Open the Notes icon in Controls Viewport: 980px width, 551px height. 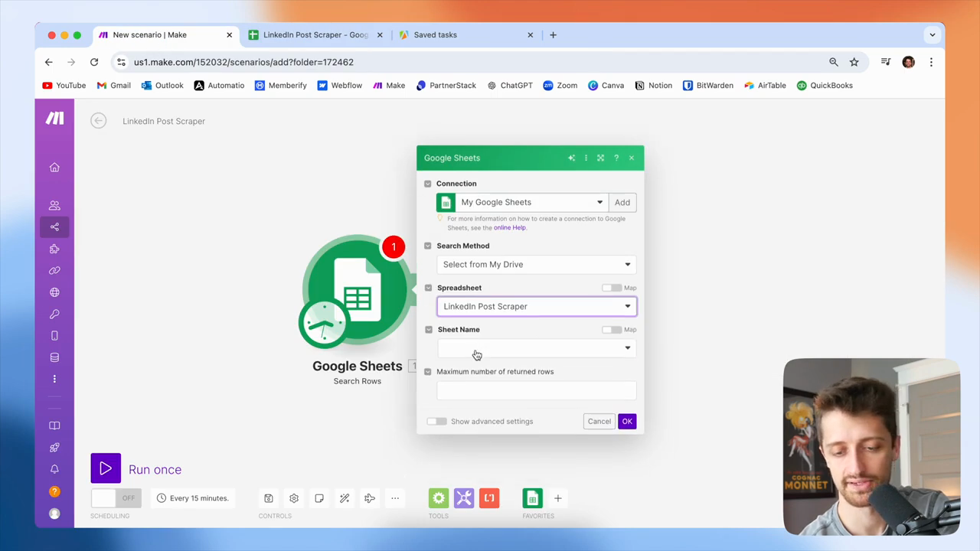click(319, 498)
